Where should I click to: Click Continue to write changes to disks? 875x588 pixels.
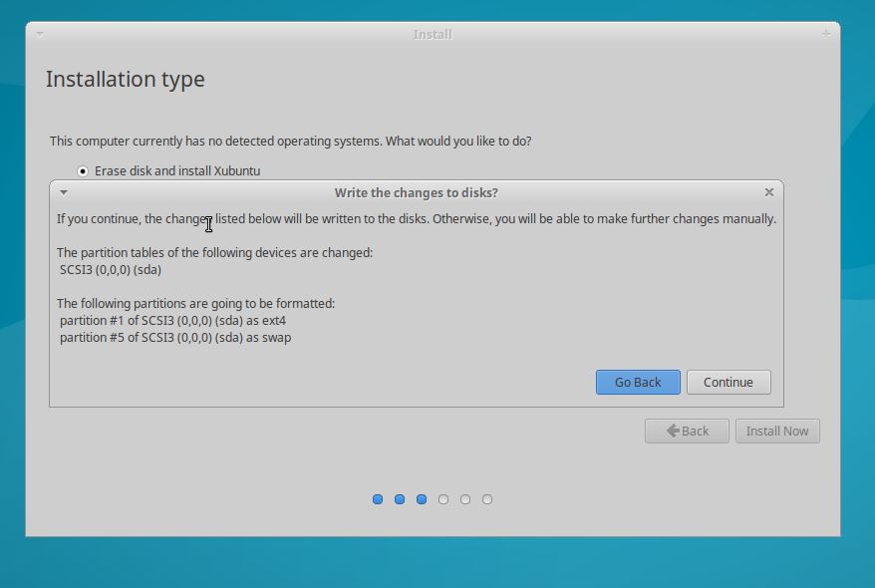(x=729, y=382)
